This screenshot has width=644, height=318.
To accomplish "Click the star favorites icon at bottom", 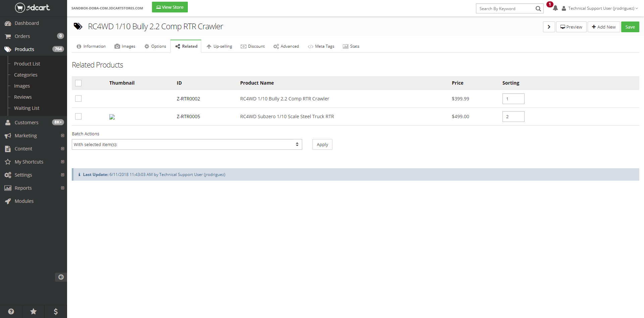I will click(34, 311).
